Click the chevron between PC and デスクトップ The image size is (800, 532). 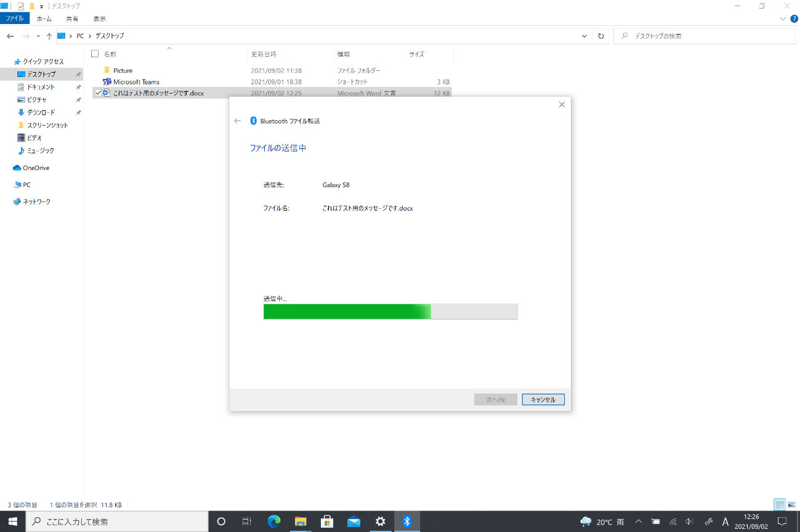pyautogui.click(x=90, y=36)
